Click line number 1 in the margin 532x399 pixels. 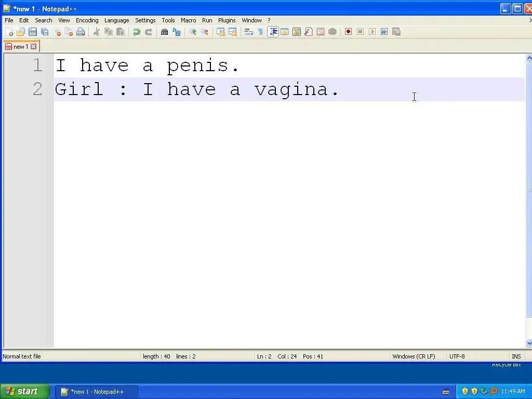[37, 65]
